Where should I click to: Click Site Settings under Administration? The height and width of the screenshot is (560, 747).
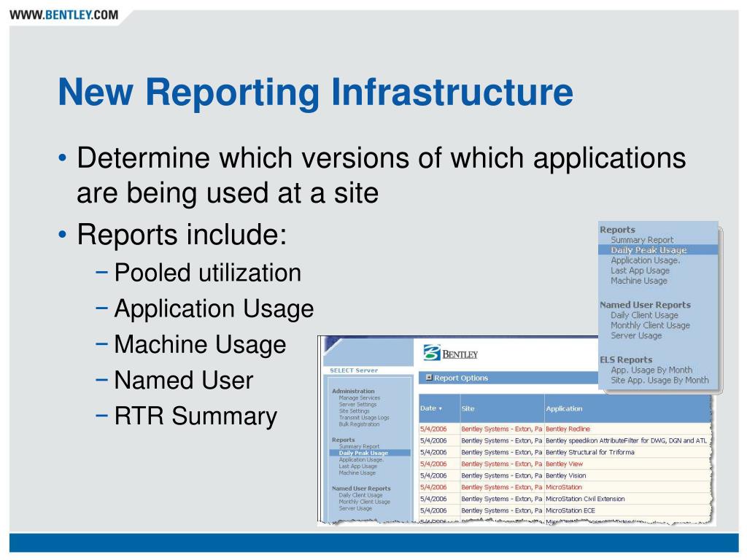[354, 411]
